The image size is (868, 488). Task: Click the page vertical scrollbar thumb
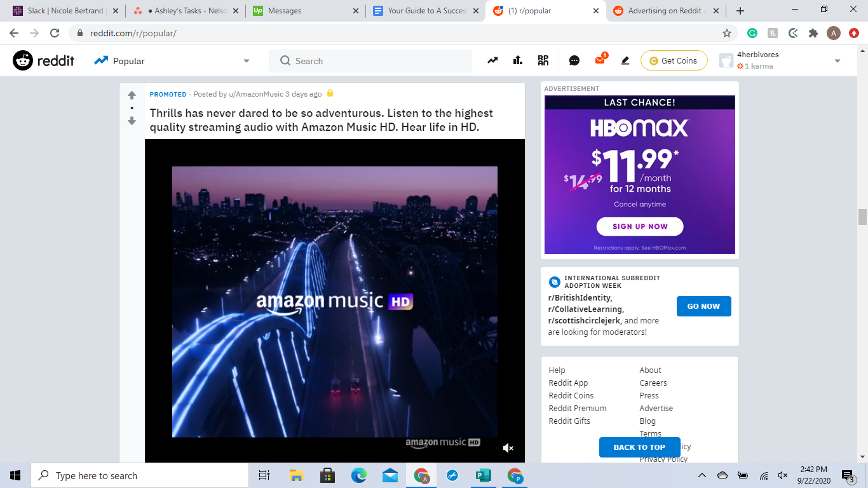[862, 217]
